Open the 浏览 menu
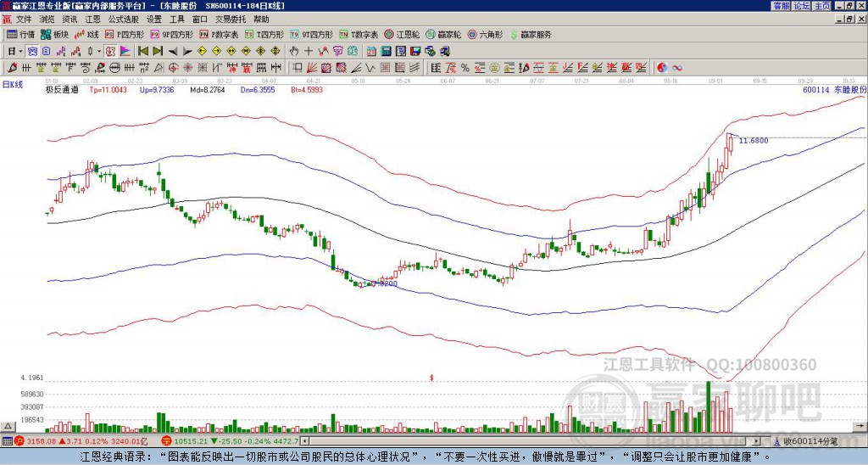 pyautogui.click(x=47, y=20)
